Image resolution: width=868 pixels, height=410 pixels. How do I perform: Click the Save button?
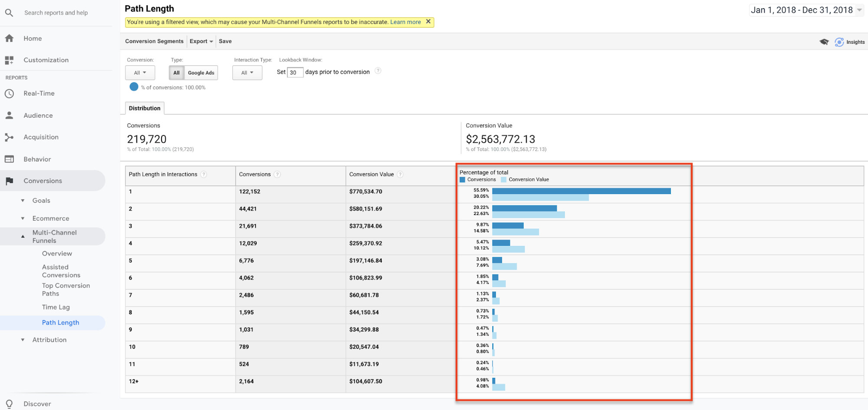pos(225,41)
